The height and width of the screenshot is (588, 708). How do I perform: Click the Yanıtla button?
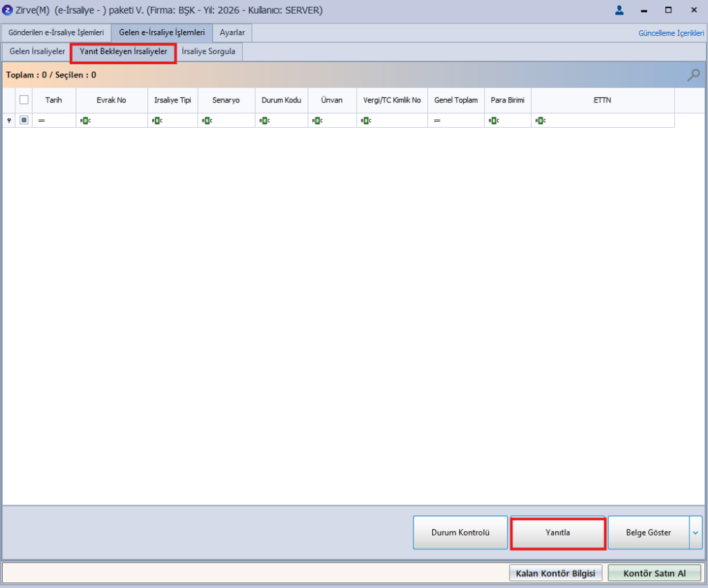click(558, 533)
